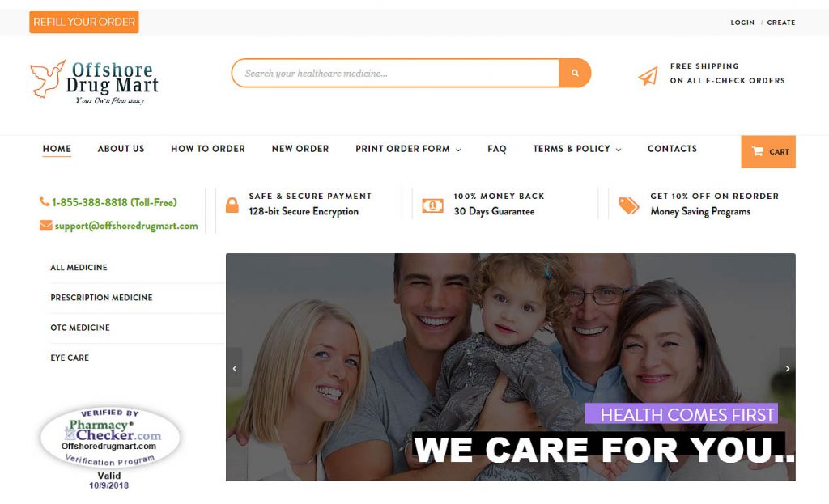Click the phone icon next to toll-free number

[45, 201]
